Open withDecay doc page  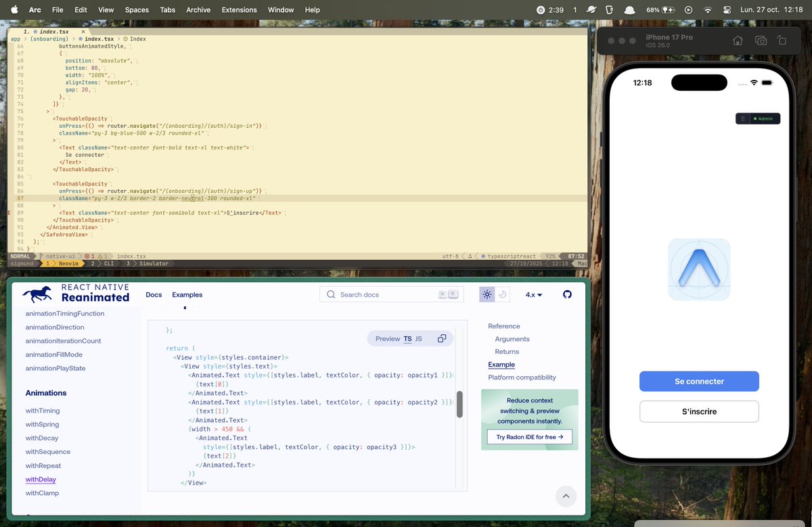click(x=42, y=438)
